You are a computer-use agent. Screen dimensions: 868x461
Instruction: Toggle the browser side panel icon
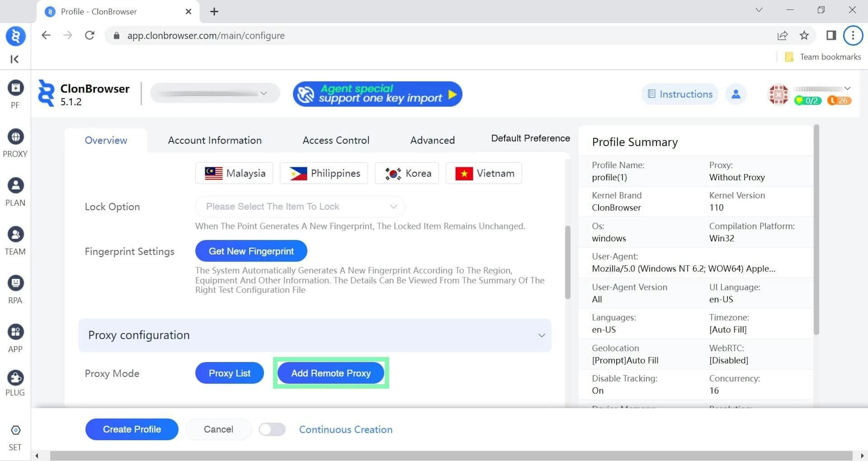point(831,35)
